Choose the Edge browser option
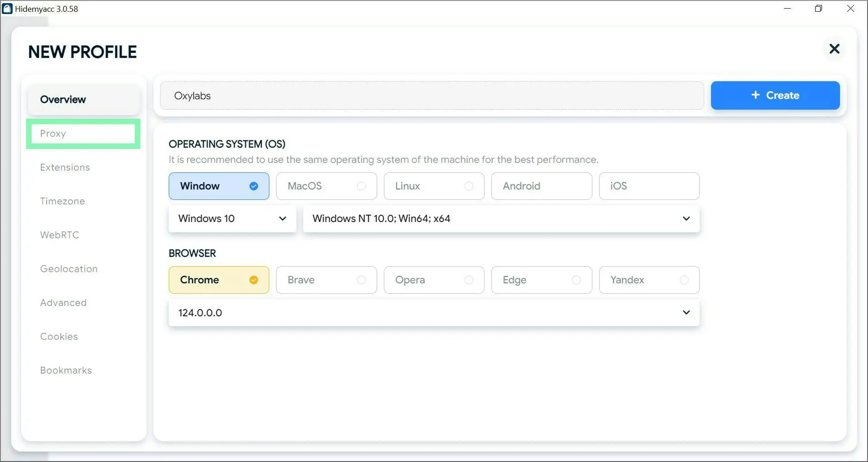Viewport: 868px width, 462px height. click(x=541, y=280)
